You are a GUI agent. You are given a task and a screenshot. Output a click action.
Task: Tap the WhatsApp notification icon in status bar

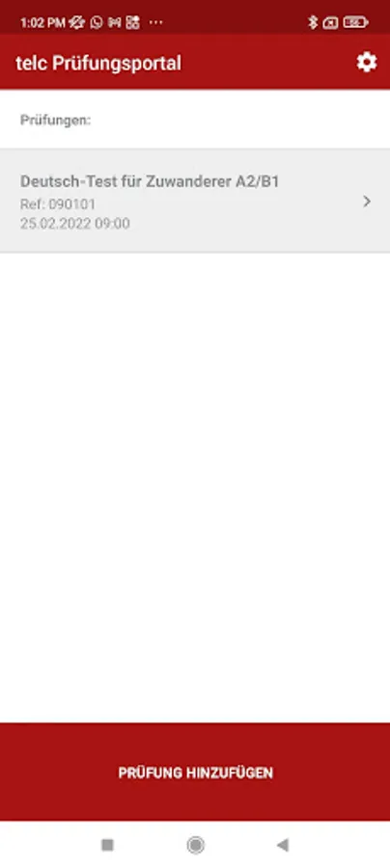point(97,23)
